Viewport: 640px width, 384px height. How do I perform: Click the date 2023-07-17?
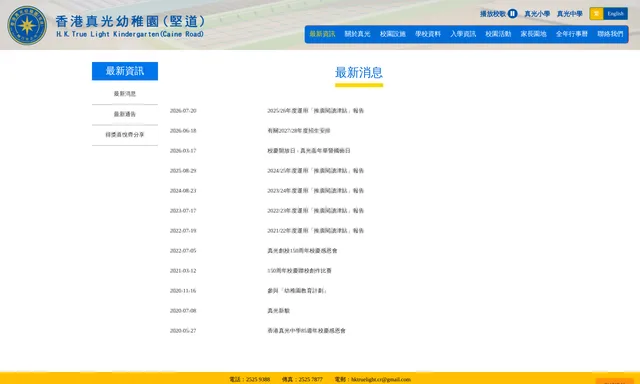(183, 211)
